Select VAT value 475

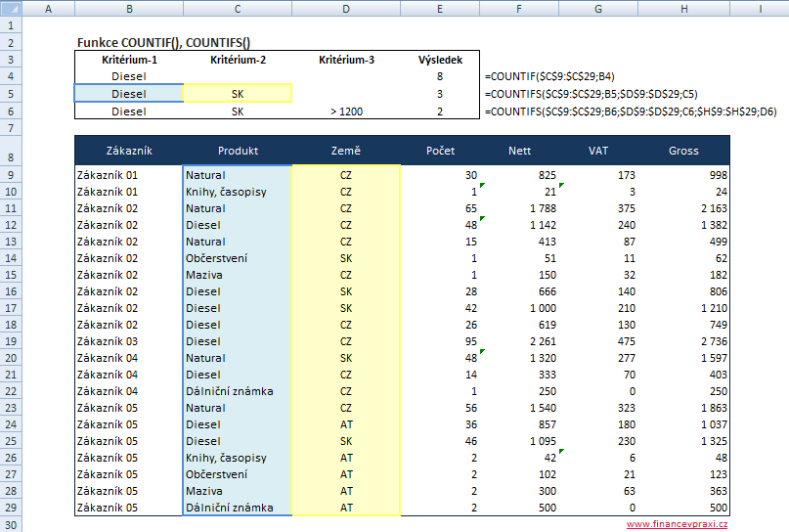[598, 341]
